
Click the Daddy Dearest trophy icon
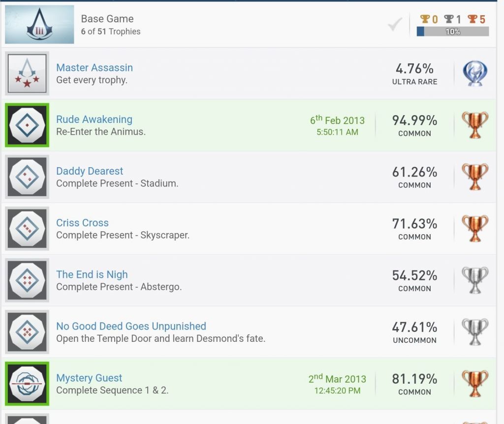coord(27,177)
